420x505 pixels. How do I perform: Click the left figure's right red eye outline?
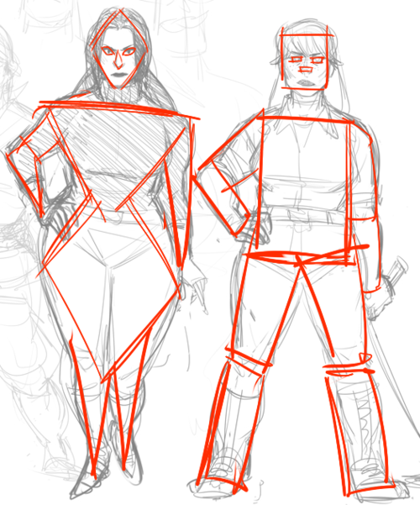click(129, 51)
